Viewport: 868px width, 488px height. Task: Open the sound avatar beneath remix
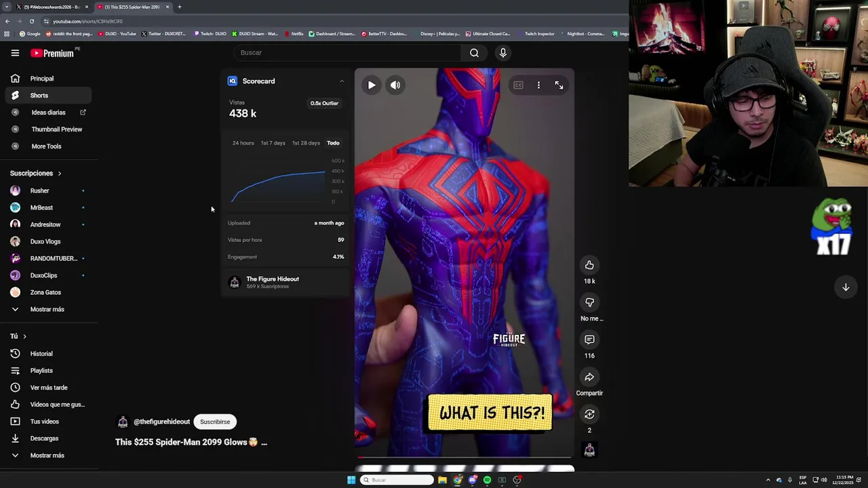coord(589,450)
